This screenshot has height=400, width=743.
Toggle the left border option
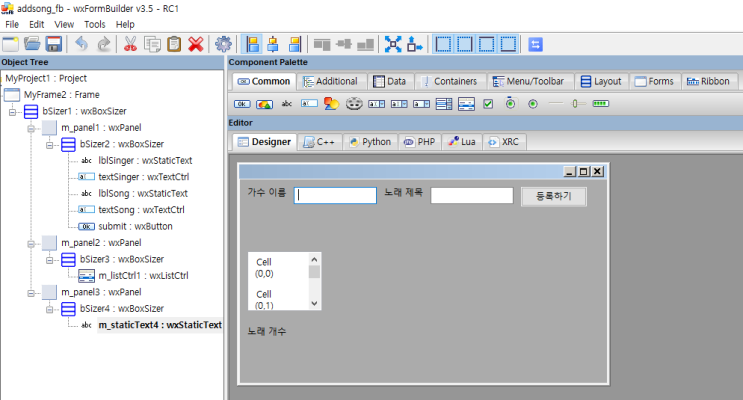click(x=443, y=44)
